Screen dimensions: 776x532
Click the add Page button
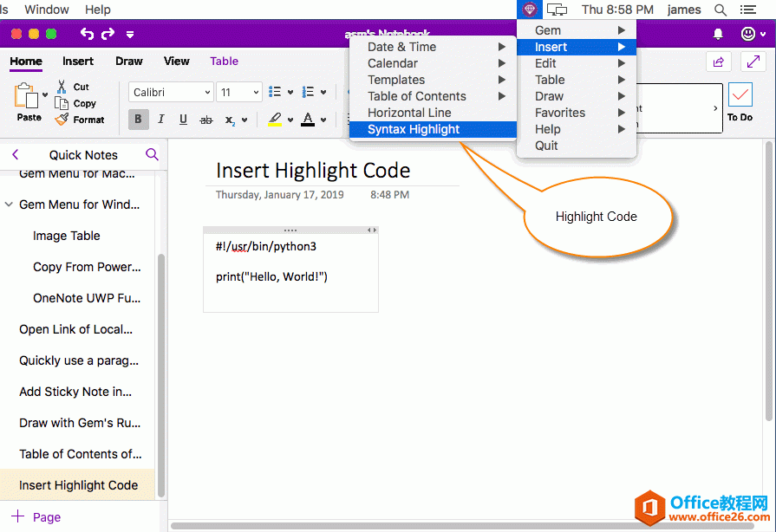36,517
